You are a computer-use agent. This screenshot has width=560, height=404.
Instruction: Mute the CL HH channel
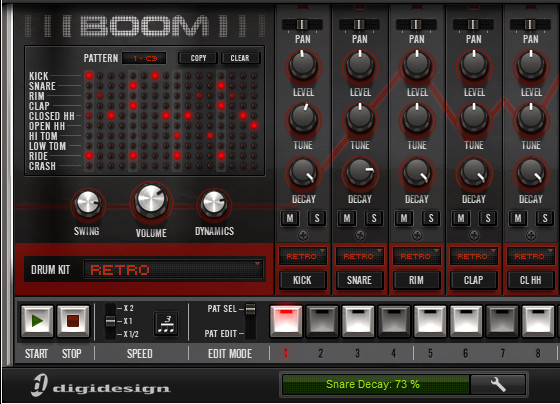tap(518, 218)
